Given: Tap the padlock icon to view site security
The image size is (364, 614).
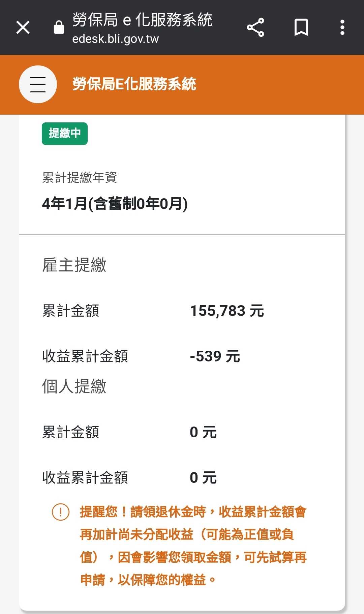Looking at the screenshot, I should point(59,27).
